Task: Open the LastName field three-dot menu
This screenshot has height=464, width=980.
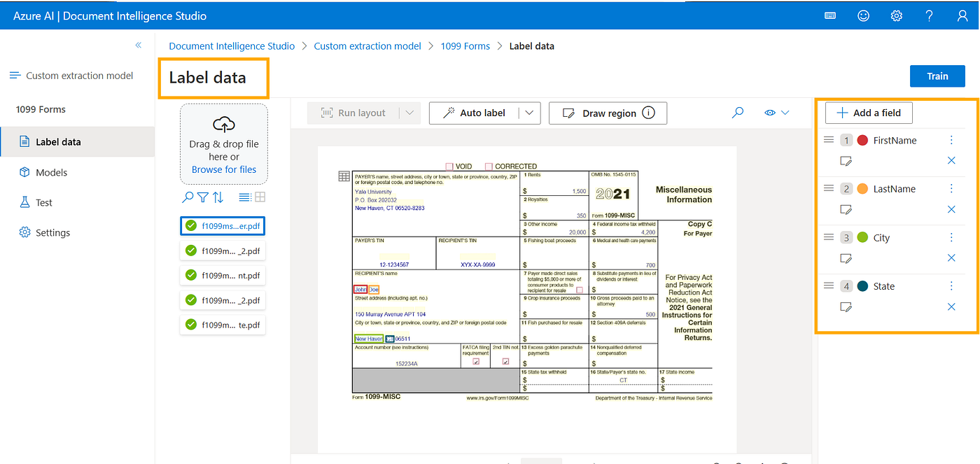Action: [951, 188]
